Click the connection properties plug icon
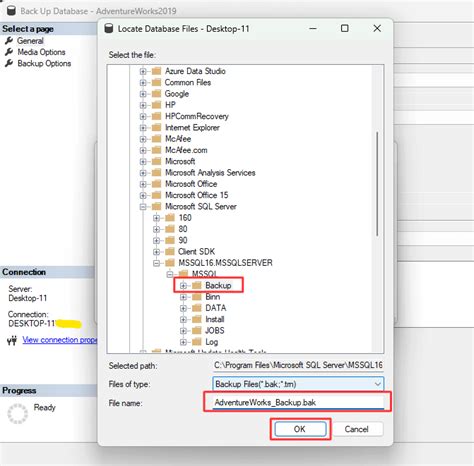This screenshot has height=466, width=474. pos(12,340)
